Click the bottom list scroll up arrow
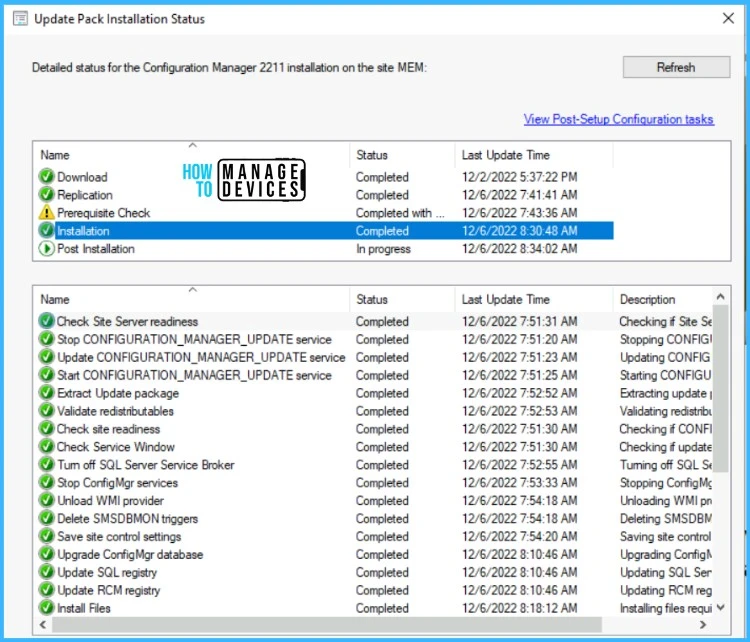The height and width of the screenshot is (642, 750). click(x=721, y=297)
